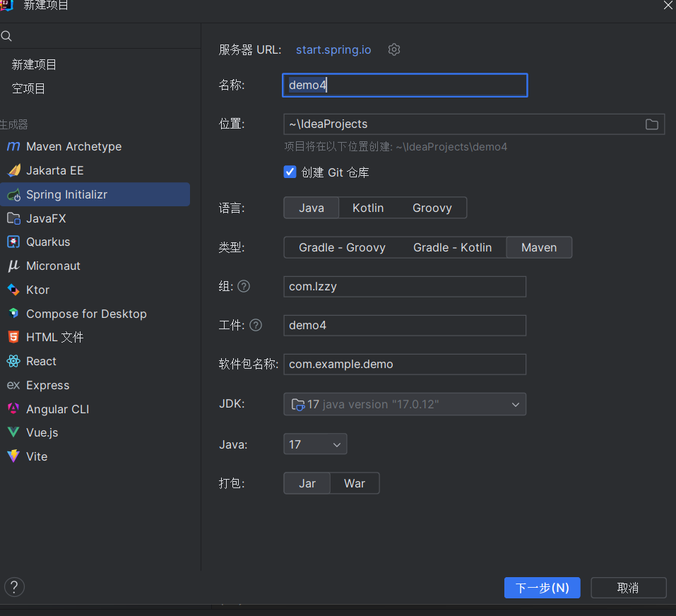Click the Micronaut mu icon

(x=14, y=266)
